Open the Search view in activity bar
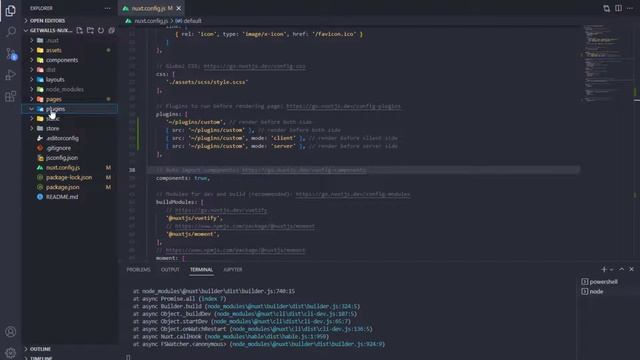Screen dimensions: 640x360 pos(11,32)
